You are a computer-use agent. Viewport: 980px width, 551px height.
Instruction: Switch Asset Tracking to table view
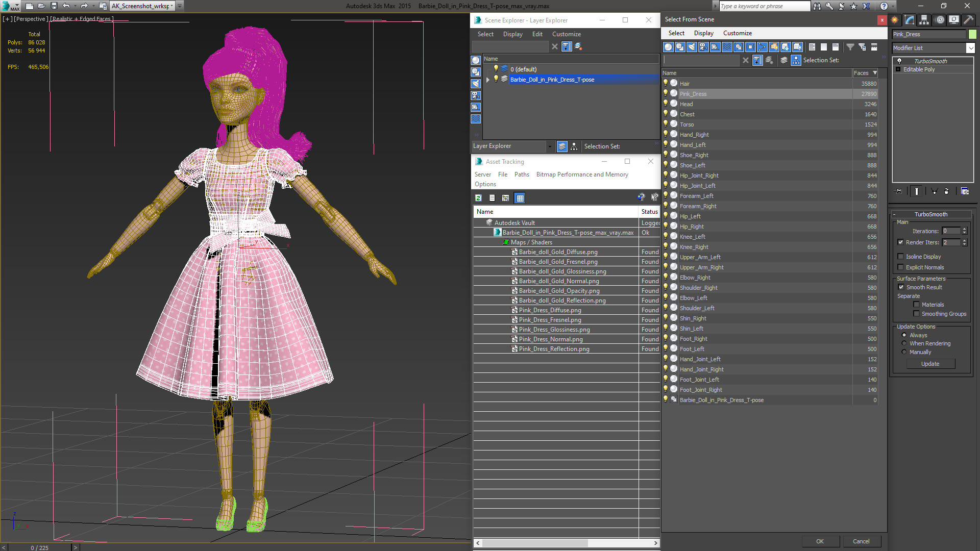(520, 198)
